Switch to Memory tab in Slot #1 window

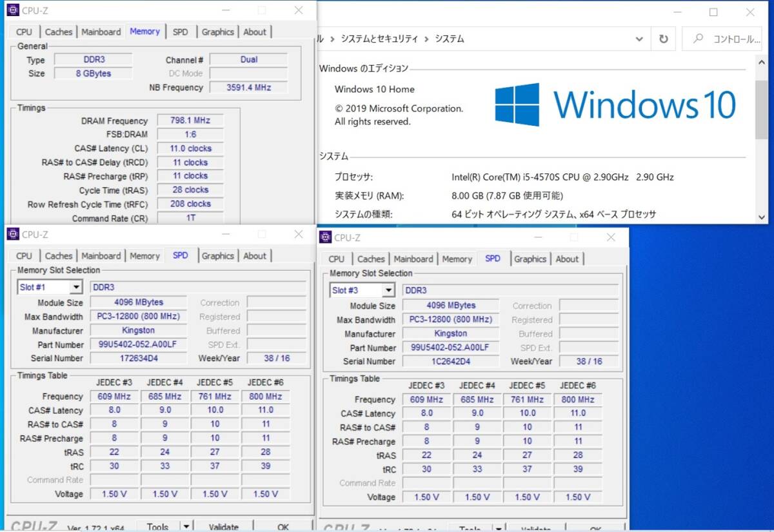144,256
